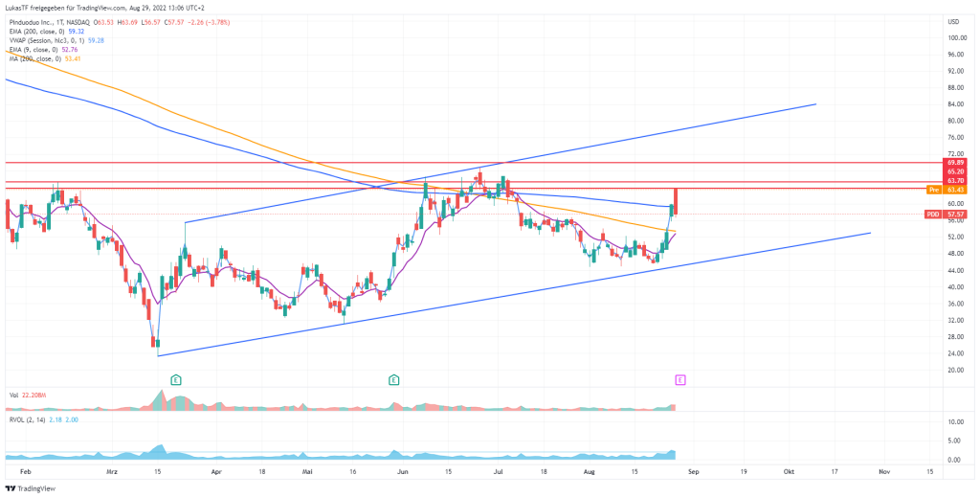Click the late-May earnings marker icon
The image size is (980, 498).
pos(393,380)
